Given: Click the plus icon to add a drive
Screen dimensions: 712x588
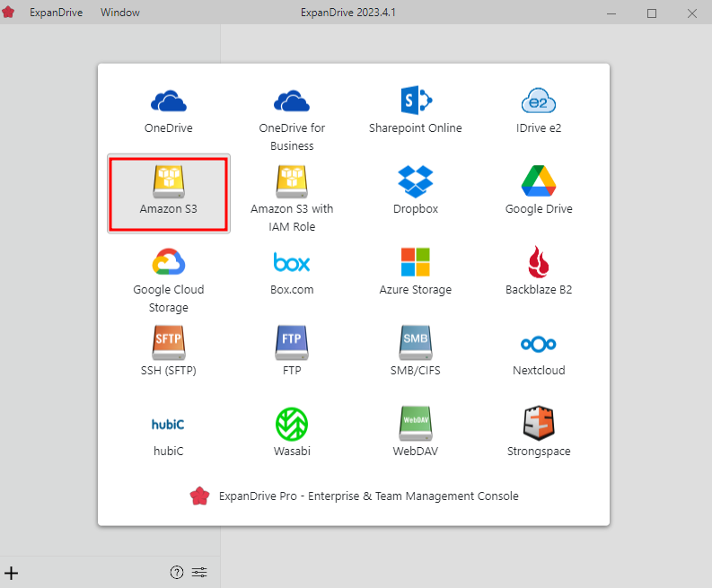Looking at the screenshot, I should pos(12,573).
